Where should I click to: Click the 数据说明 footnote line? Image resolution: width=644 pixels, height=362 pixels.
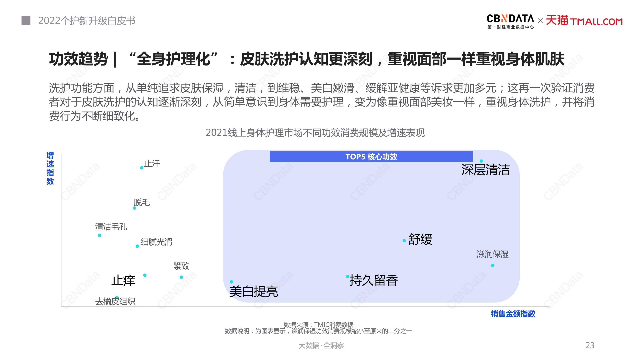click(319, 331)
